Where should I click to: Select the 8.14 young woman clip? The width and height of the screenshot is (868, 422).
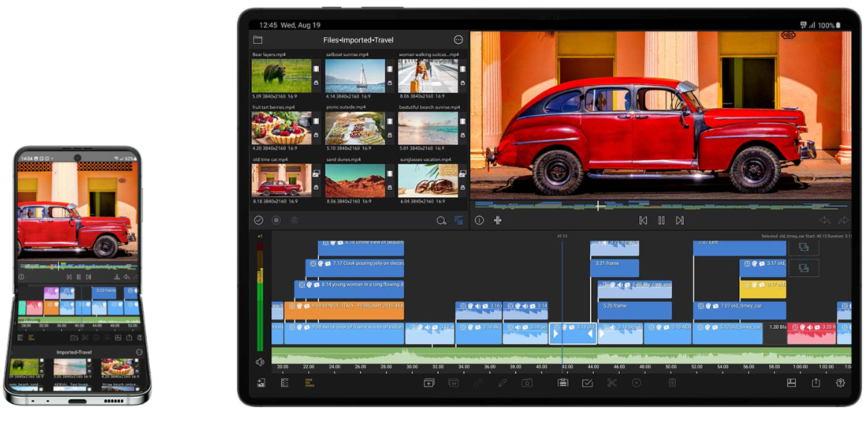349,290
